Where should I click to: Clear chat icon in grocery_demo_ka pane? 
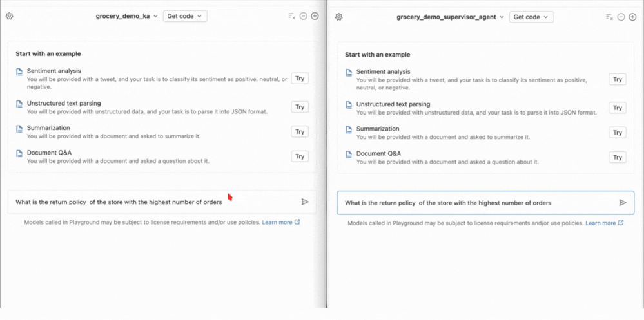coord(291,16)
